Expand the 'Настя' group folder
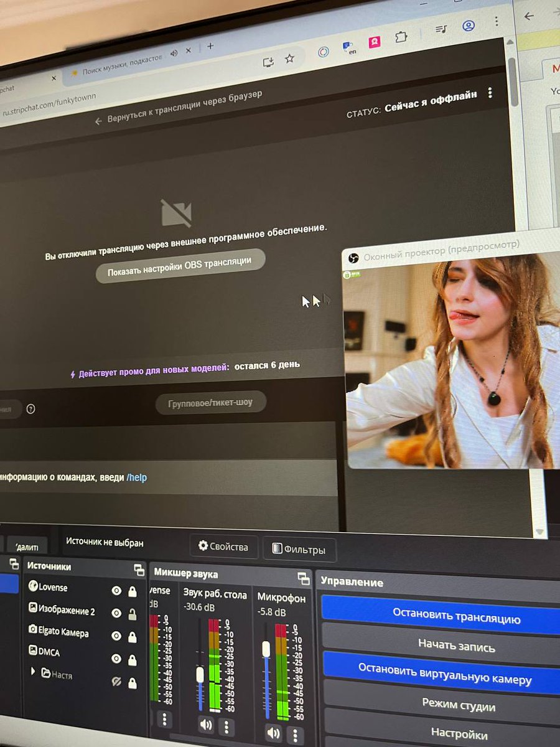This screenshot has width=560, height=747. [33, 671]
